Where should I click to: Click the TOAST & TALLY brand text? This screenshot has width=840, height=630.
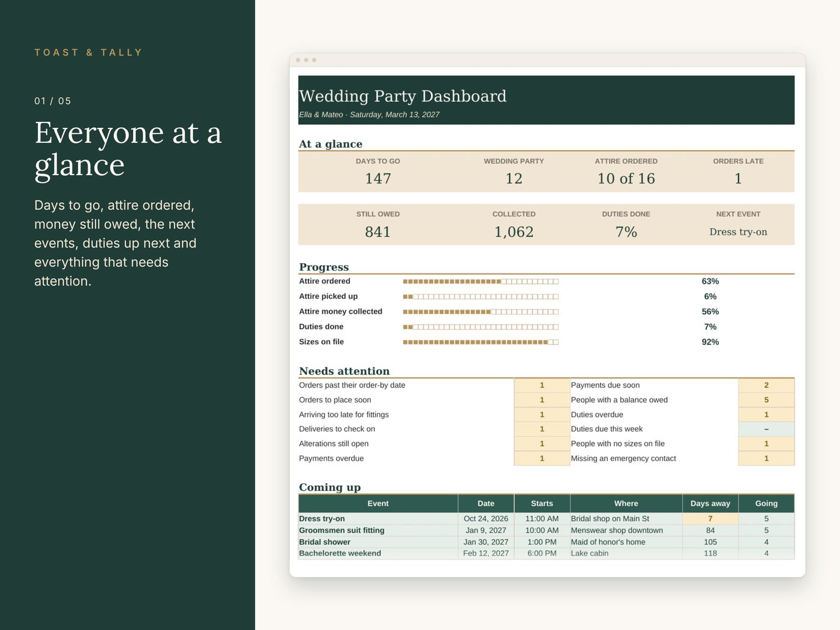point(88,53)
